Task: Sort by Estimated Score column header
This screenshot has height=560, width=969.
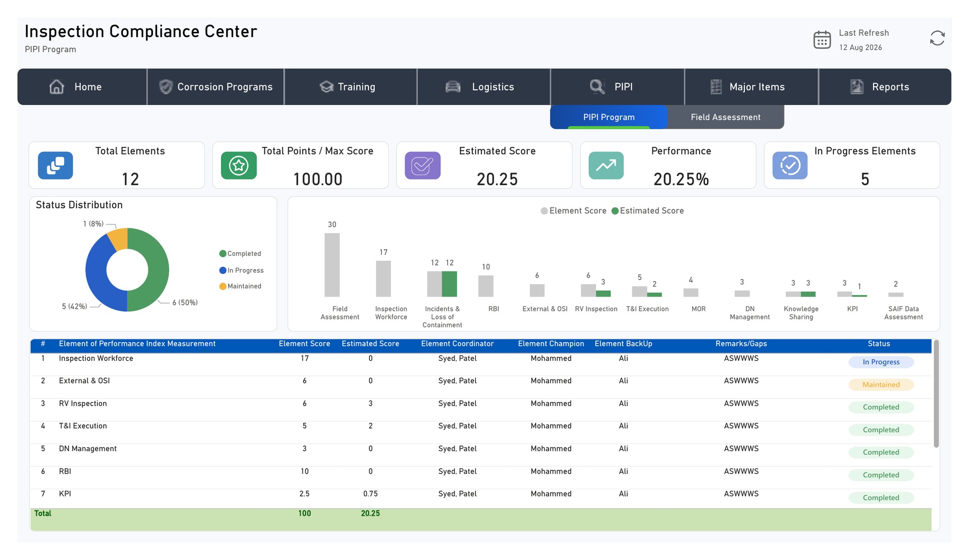Action: coord(370,344)
